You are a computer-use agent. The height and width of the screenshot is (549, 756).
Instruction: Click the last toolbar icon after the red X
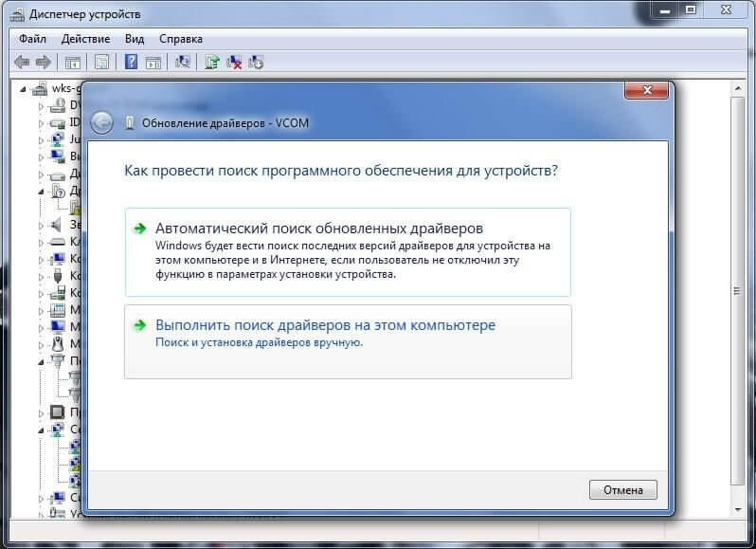[x=256, y=62]
